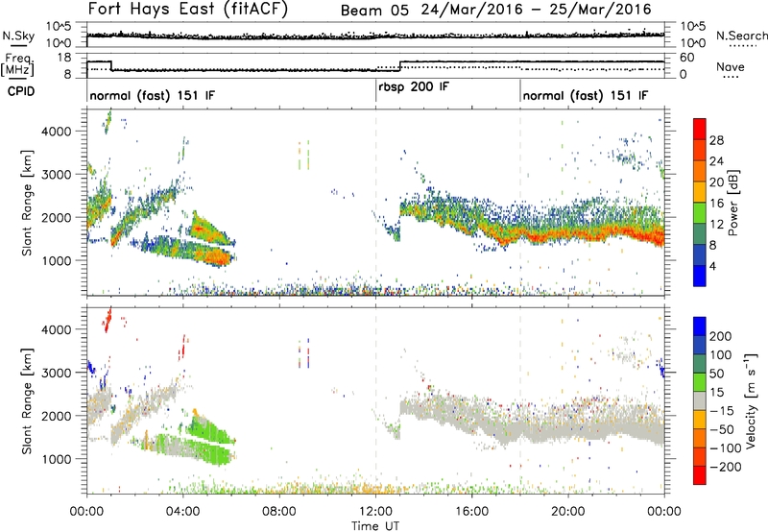Screen dimensions: 768x532
Task: Click the "24" Power colorbar value
Action: 716,161
